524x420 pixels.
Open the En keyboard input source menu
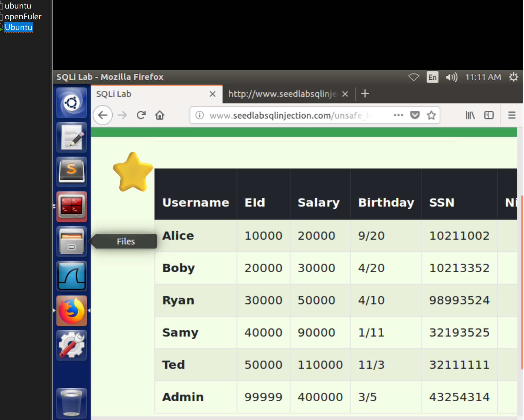(433, 77)
